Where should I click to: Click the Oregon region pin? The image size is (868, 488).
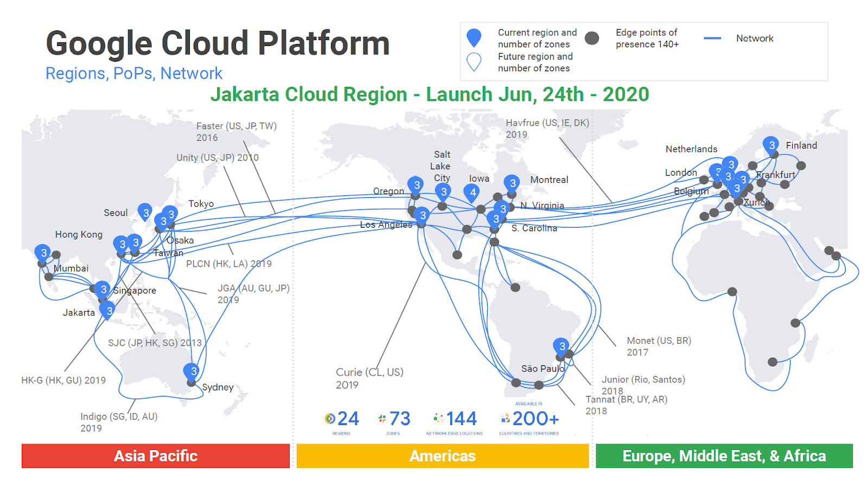coord(416,185)
